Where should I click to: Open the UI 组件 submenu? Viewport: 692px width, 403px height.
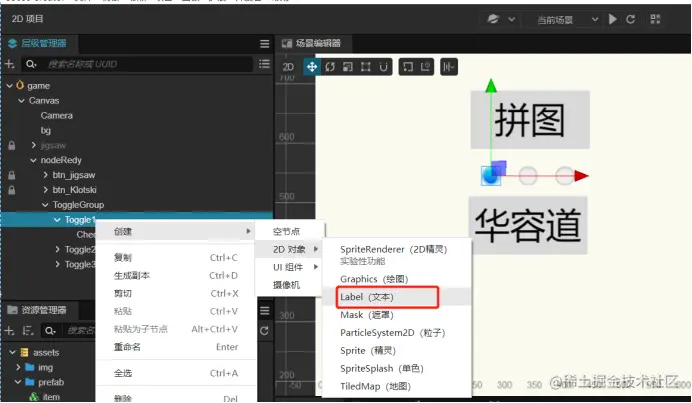(290, 267)
